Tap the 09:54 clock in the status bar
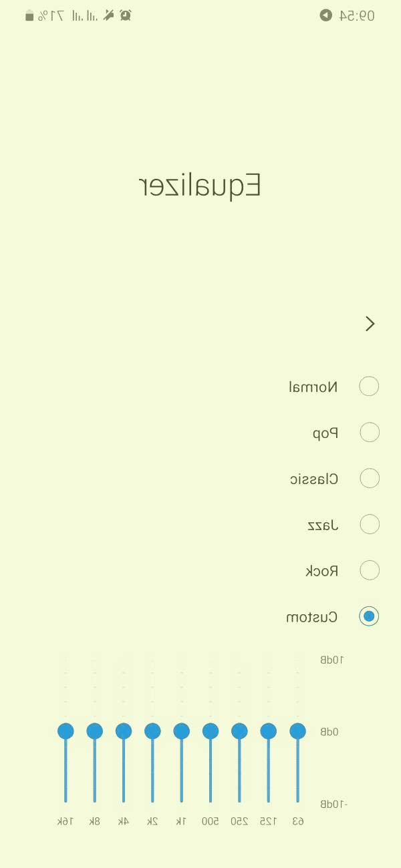 click(357, 15)
